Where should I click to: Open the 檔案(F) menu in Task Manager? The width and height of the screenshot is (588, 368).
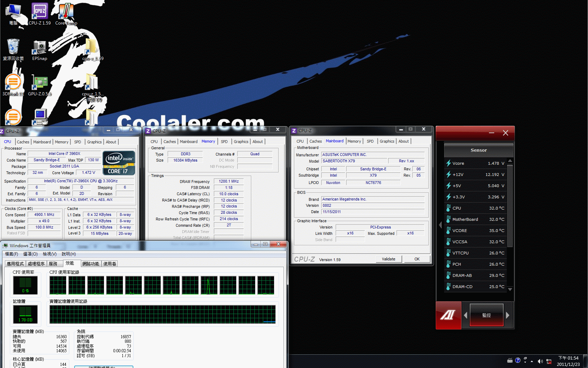tap(12, 254)
